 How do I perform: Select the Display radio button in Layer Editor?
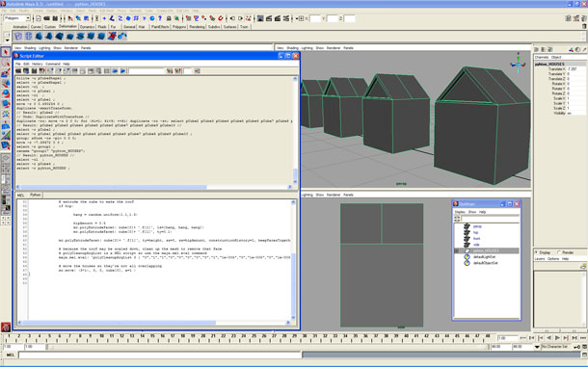tap(537, 252)
